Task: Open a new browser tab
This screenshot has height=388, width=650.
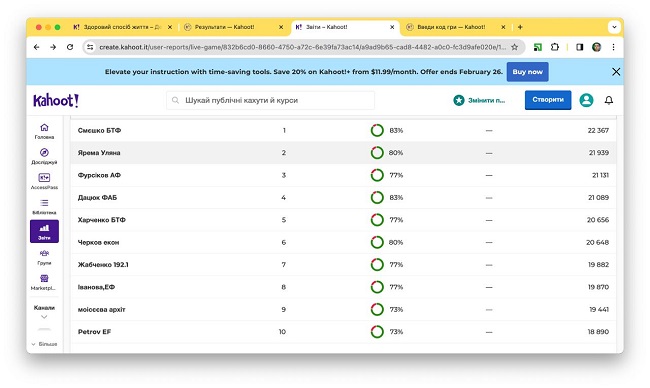Action: [520, 27]
